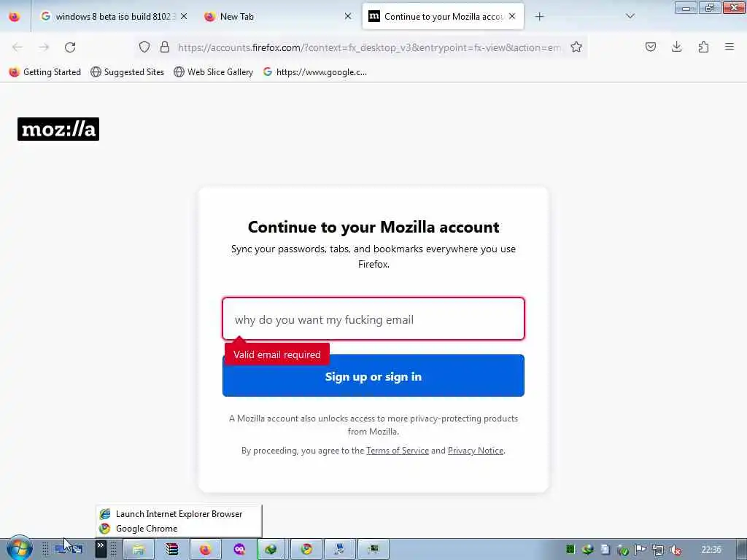Expand the list all tabs dropdown arrow
The width and height of the screenshot is (747, 560).
630,16
